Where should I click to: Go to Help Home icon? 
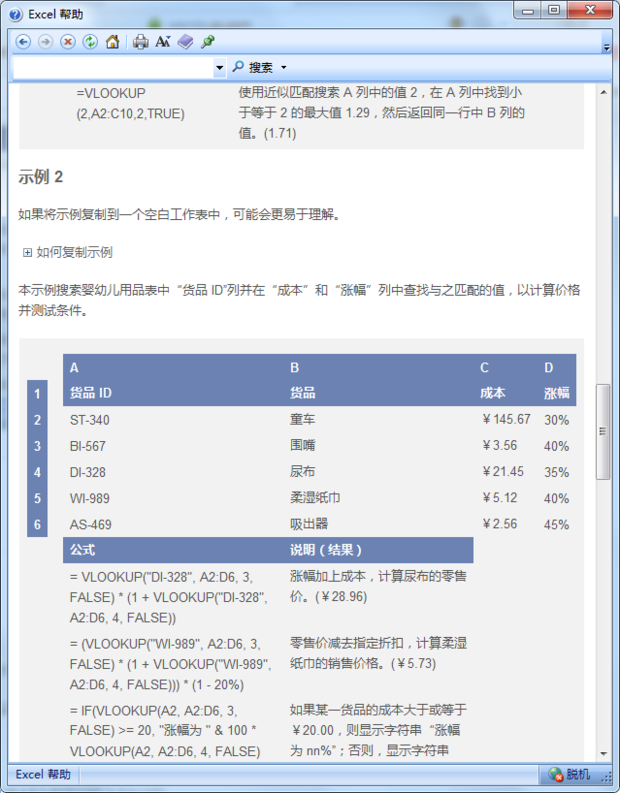click(x=112, y=41)
